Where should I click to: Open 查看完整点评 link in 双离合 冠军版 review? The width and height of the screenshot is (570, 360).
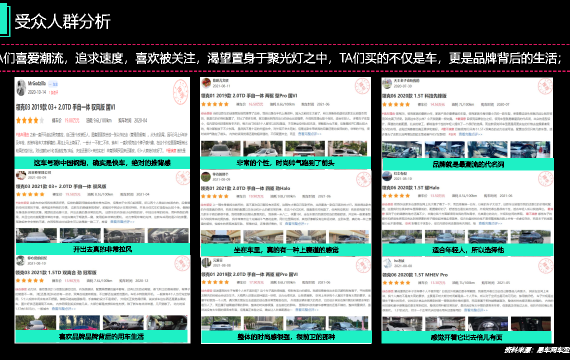click(63, 308)
